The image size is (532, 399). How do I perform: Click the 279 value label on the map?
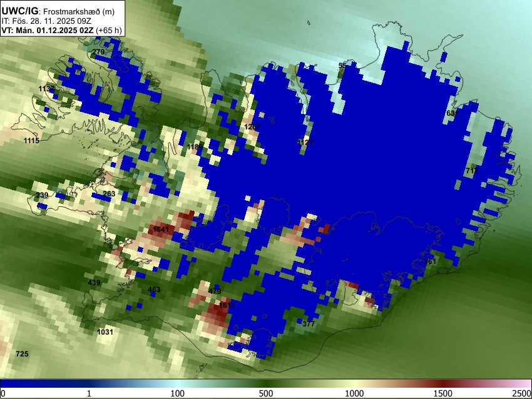(98, 52)
